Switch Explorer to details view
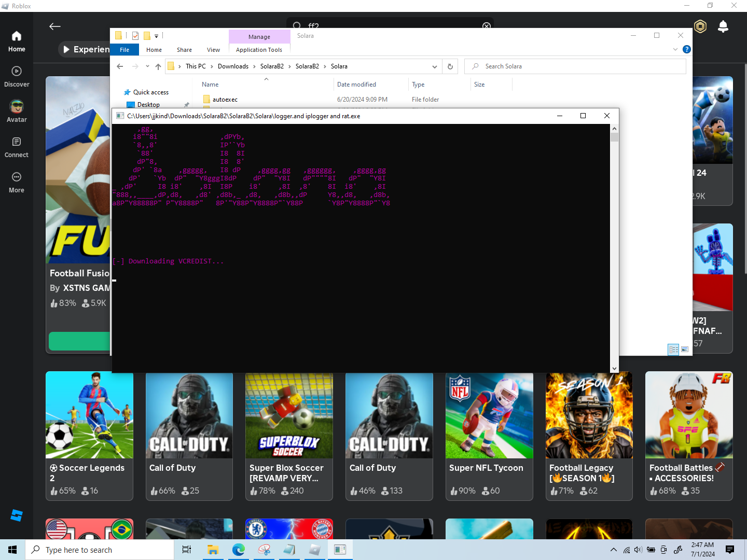This screenshot has width=747, height=560. tap(673, 349)
